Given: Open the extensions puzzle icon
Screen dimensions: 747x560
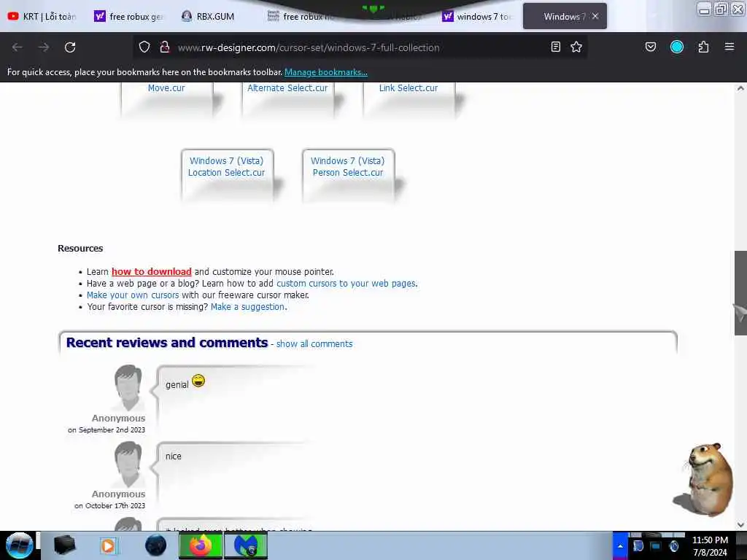Looking at the screenshot, I should 703,47.
